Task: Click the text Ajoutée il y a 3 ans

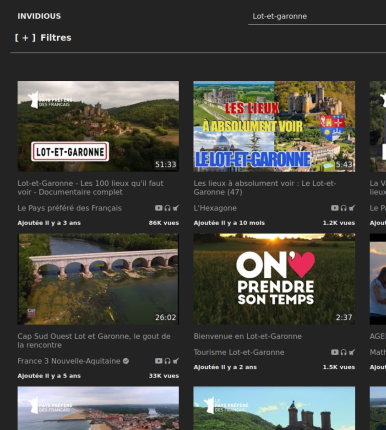Action: pos(49,223)
